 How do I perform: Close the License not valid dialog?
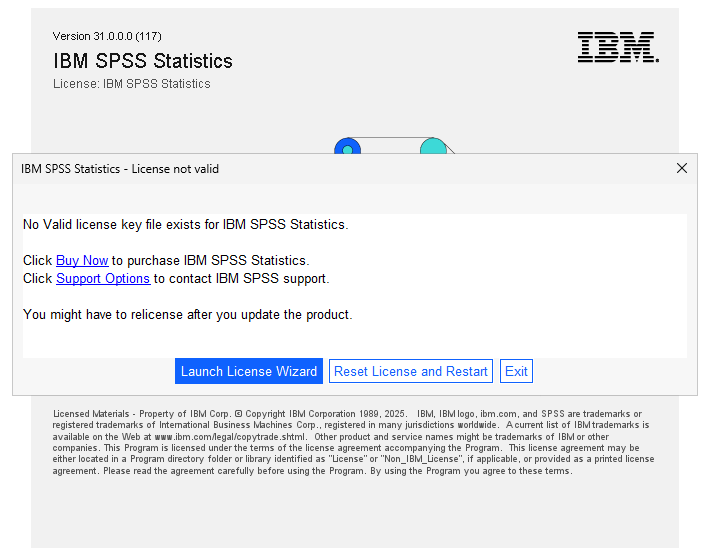(x=682, y=168)
